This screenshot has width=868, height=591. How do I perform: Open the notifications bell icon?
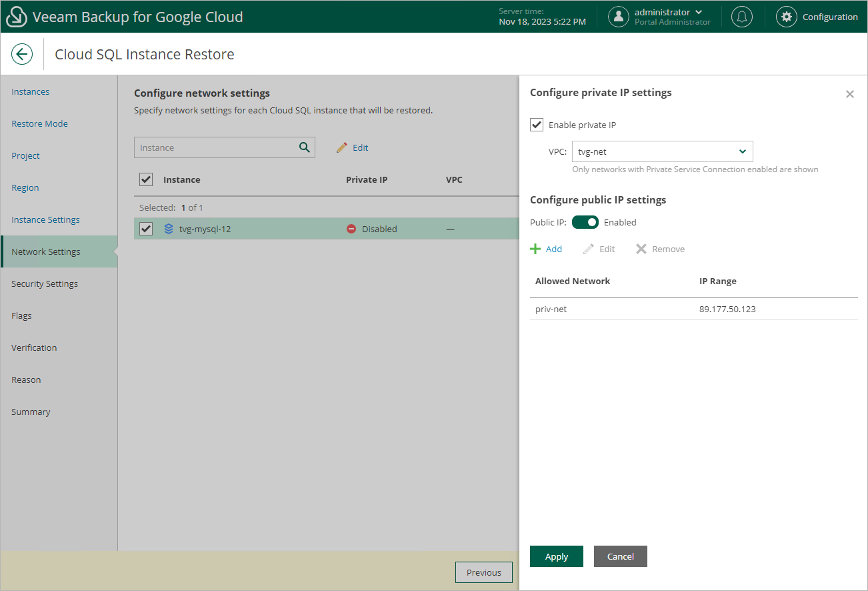pos(742,17)
